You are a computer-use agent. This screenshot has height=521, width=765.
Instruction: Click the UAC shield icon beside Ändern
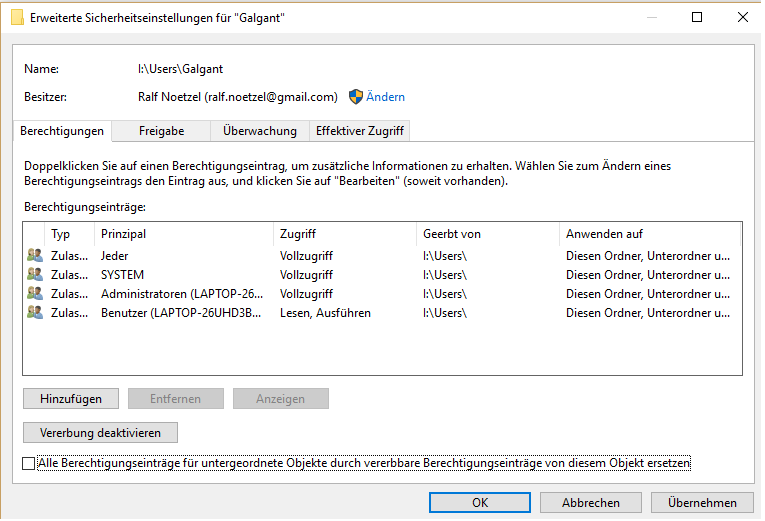coord(356,97)
